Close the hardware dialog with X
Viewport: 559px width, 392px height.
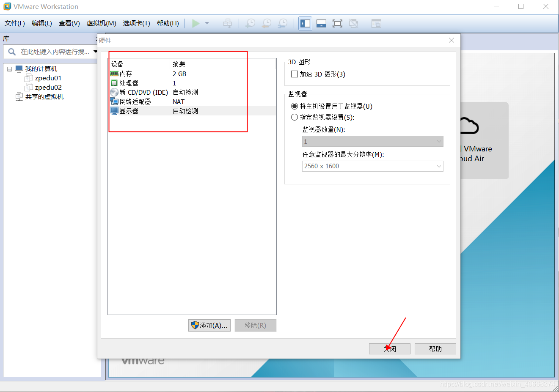pos(452,40)
